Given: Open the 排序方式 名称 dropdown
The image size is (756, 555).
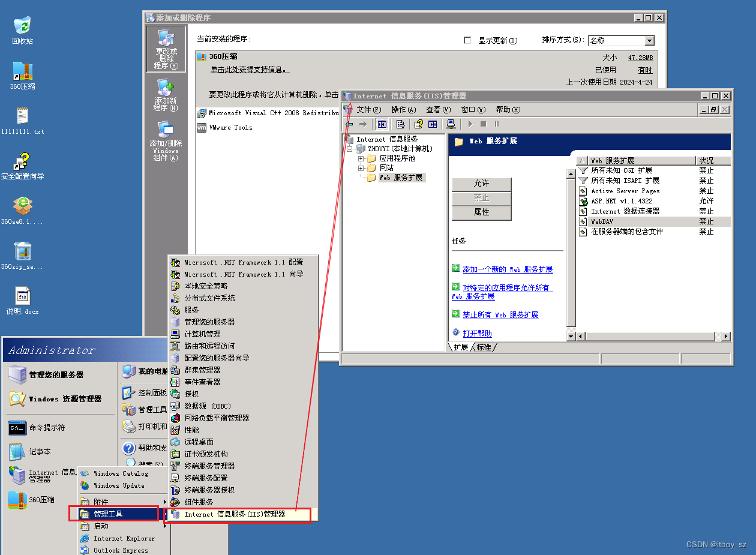Looking at the screenshot, I should click(649, 40).
